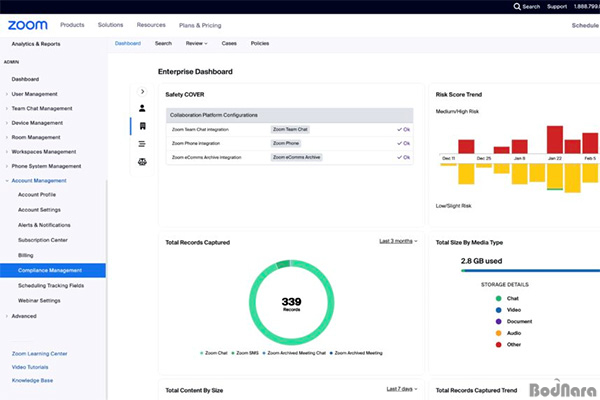Open the Products menu
This screenshot has width=600, height=400.
[72, 25]
